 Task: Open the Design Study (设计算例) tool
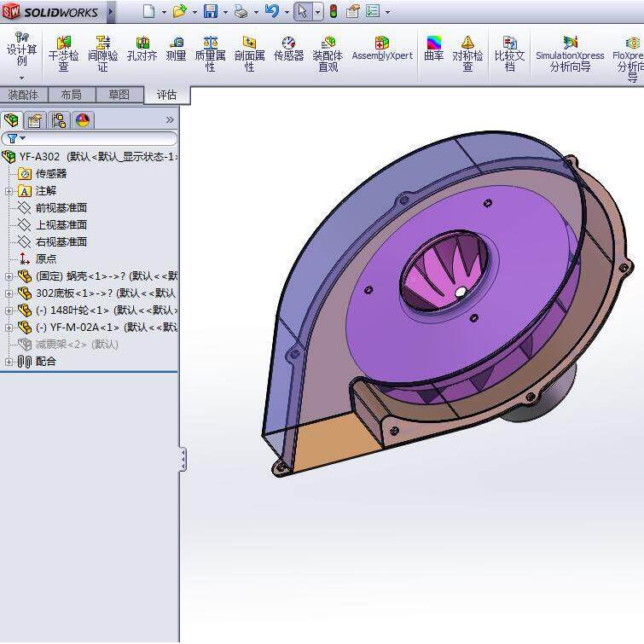tap(22, 49)
